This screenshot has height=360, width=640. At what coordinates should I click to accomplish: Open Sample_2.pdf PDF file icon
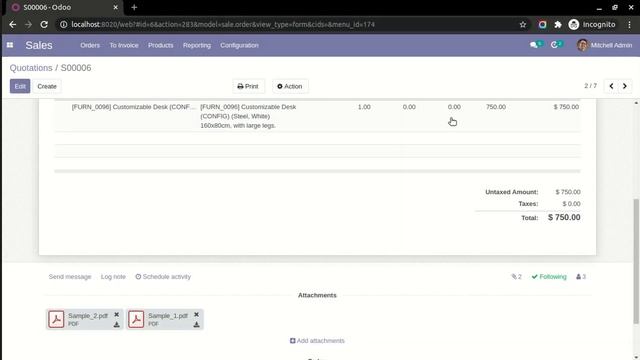pos(56,319)
